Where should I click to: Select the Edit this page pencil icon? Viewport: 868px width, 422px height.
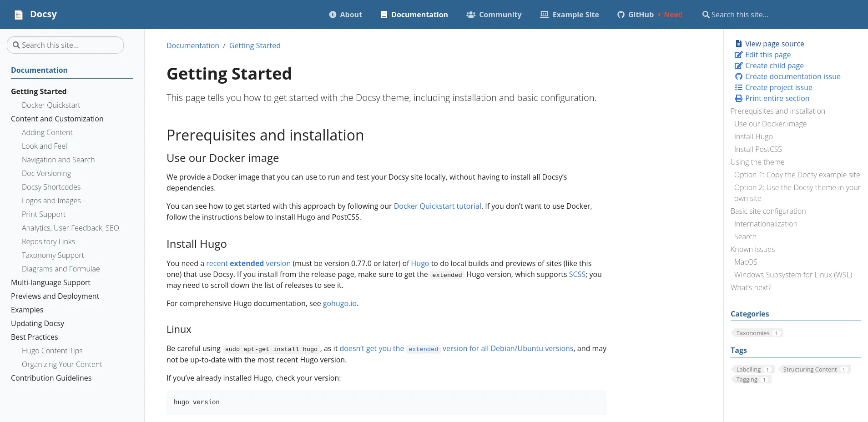[738, 55]
